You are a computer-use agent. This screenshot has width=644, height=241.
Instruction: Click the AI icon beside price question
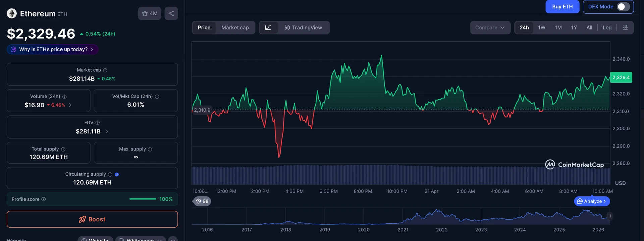13,49
